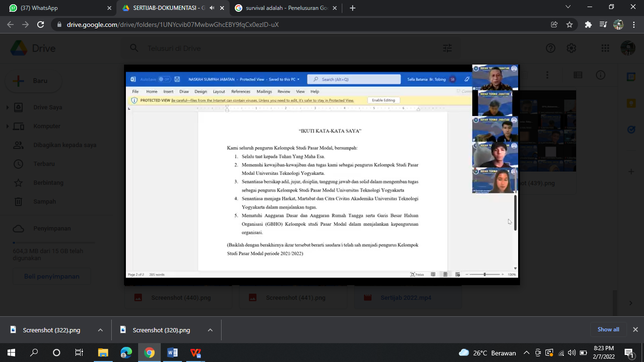Switch to list layout view
The image size is (644, 362).
tap(578, 75)
